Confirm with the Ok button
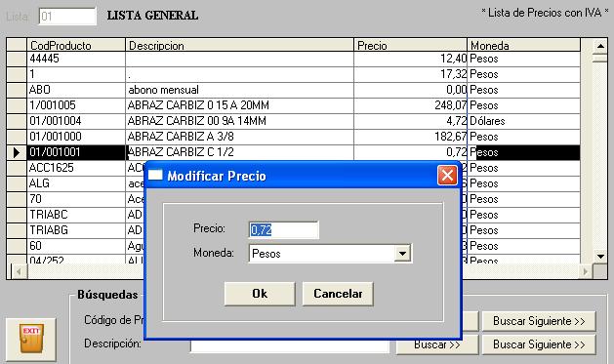Screen dimensions: 614x364 pos(260,294)
